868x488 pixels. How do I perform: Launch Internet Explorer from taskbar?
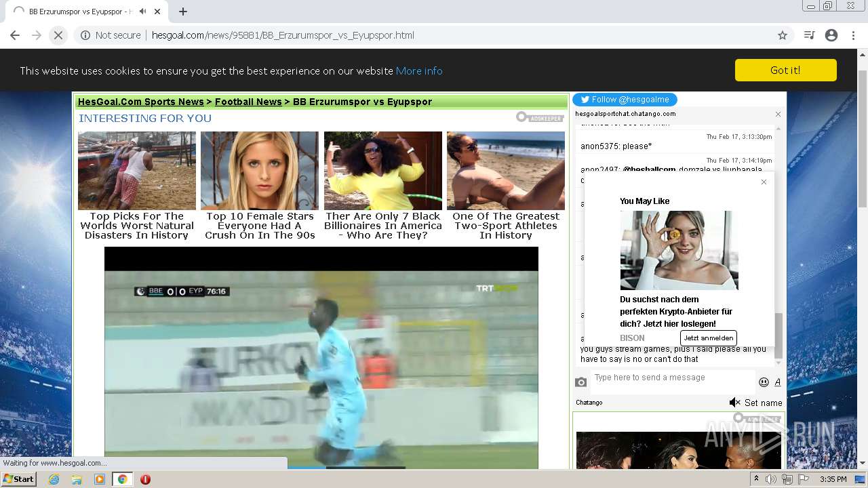54,479
